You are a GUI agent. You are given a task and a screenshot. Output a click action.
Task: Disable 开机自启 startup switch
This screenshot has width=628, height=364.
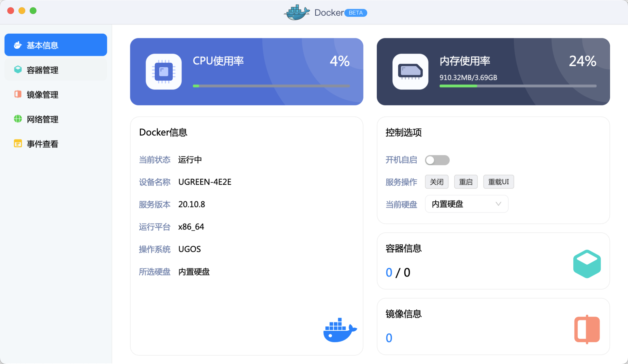coord(437,160)
